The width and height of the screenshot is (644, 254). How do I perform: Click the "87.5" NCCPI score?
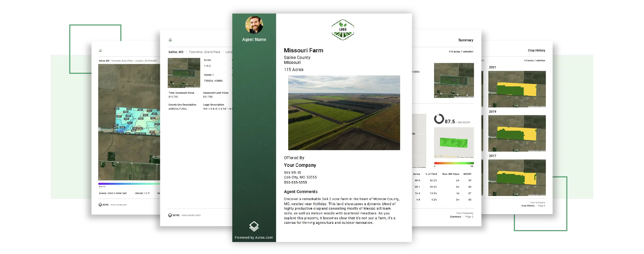450,121
